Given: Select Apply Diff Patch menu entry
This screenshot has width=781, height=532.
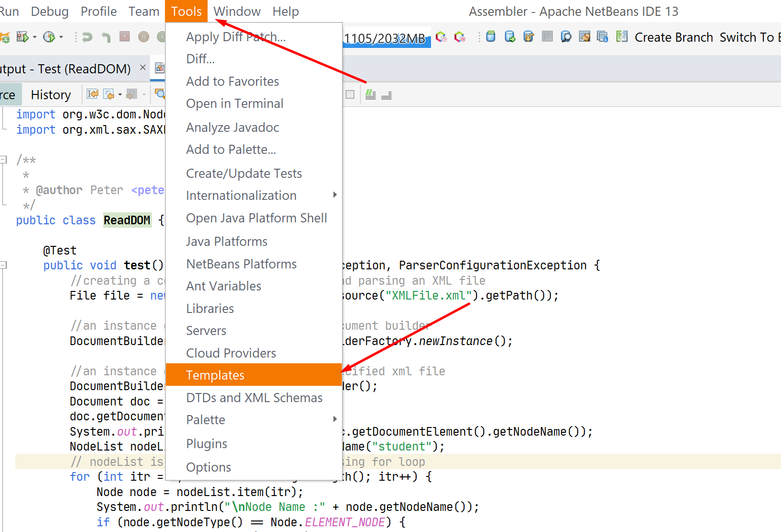Looking at the screenshot, I should [x=254, y=36].
